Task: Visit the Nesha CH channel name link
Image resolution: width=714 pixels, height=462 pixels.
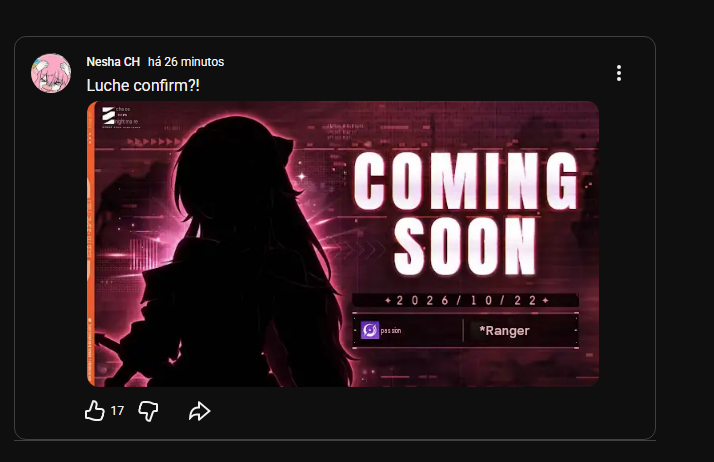Action: [x=113, y=62]
